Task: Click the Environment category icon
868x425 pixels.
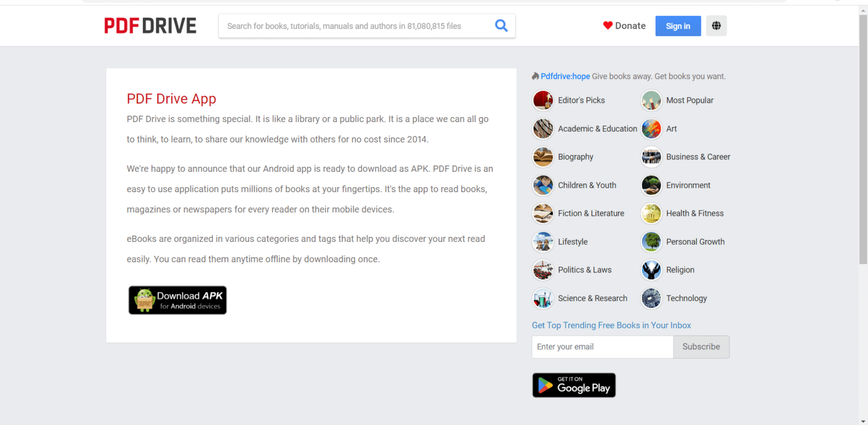Action: click(x=652, y=185)
